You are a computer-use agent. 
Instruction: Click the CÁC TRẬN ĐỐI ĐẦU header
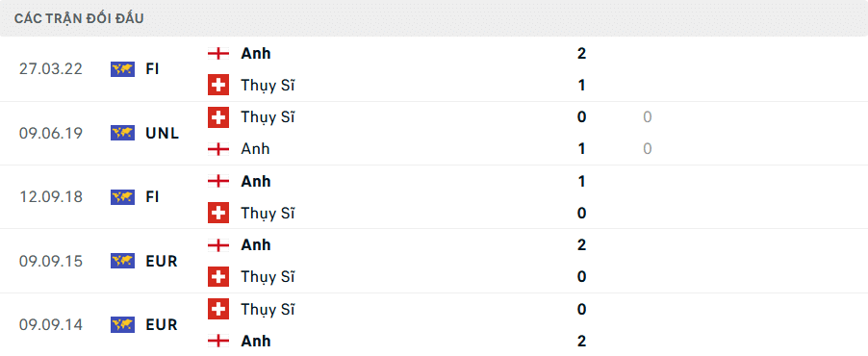79,18
